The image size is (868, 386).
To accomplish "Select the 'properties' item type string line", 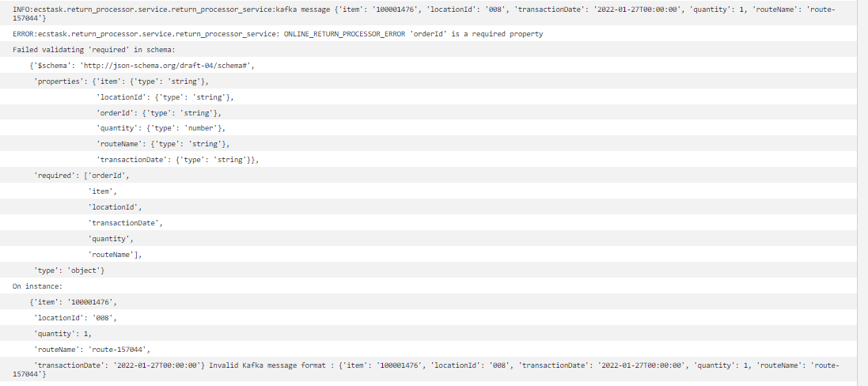I will (429, 81).
